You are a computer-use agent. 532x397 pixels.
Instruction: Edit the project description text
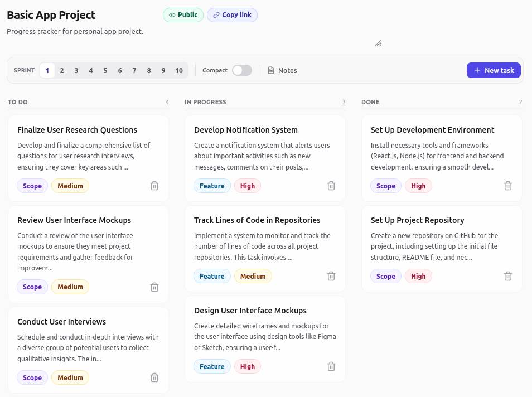pos(75,32)
